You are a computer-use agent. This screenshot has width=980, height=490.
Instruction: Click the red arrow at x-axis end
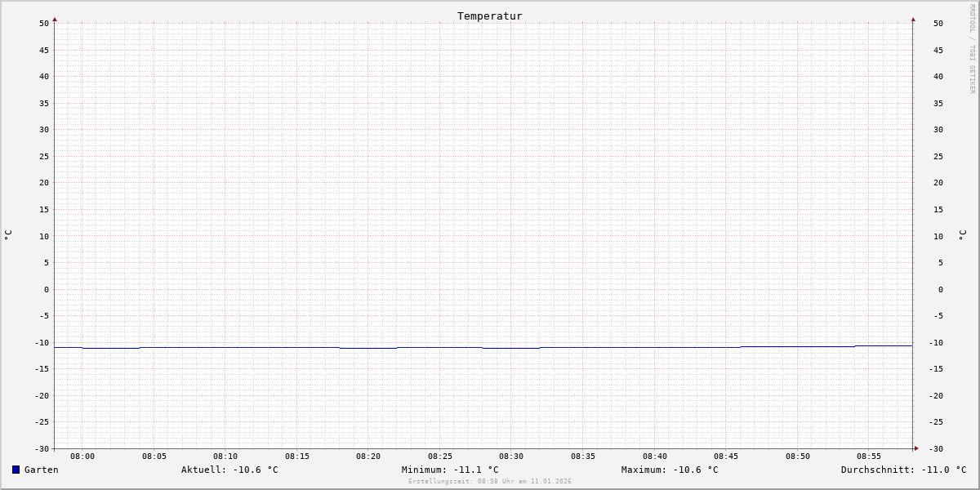916,448
